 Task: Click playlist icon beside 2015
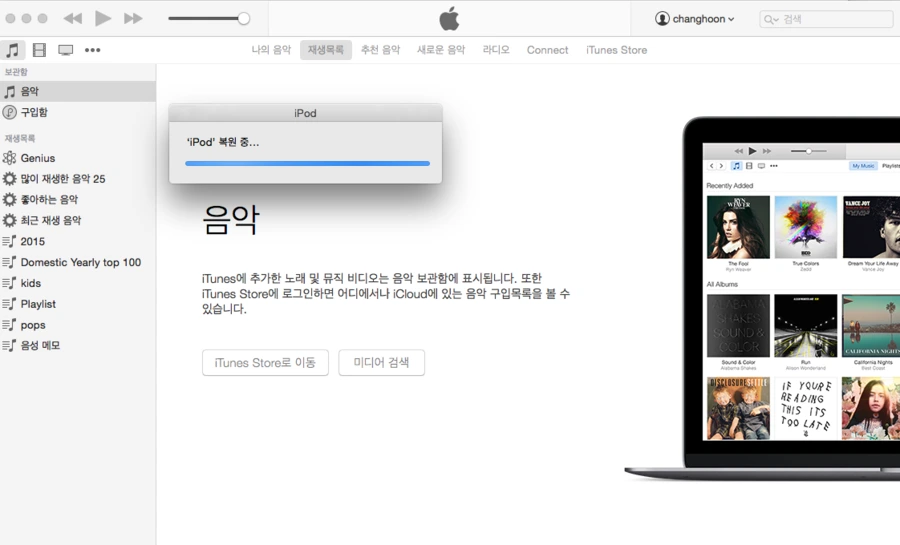point(9,242)
